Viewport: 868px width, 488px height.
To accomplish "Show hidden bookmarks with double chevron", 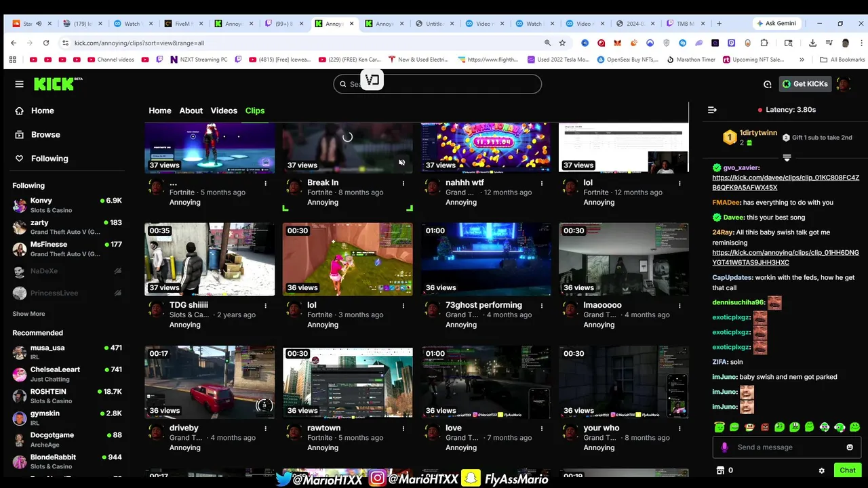I will pos(802,60).
